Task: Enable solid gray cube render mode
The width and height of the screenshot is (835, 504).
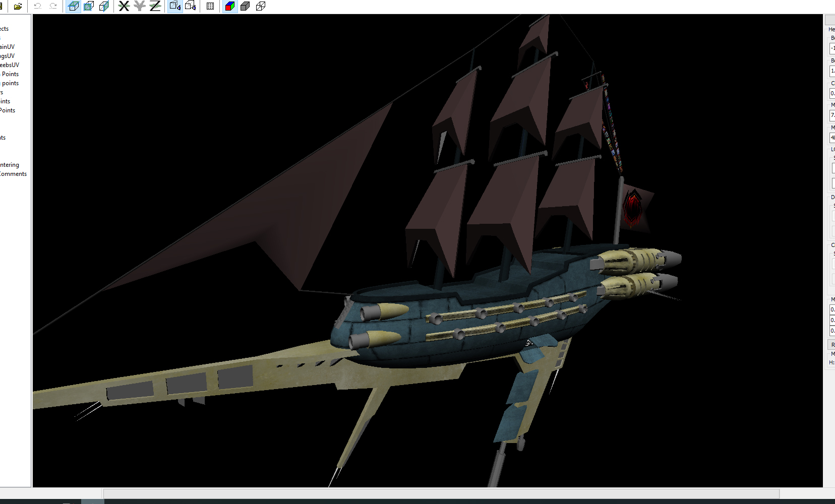Action: (x=245, y=6)
